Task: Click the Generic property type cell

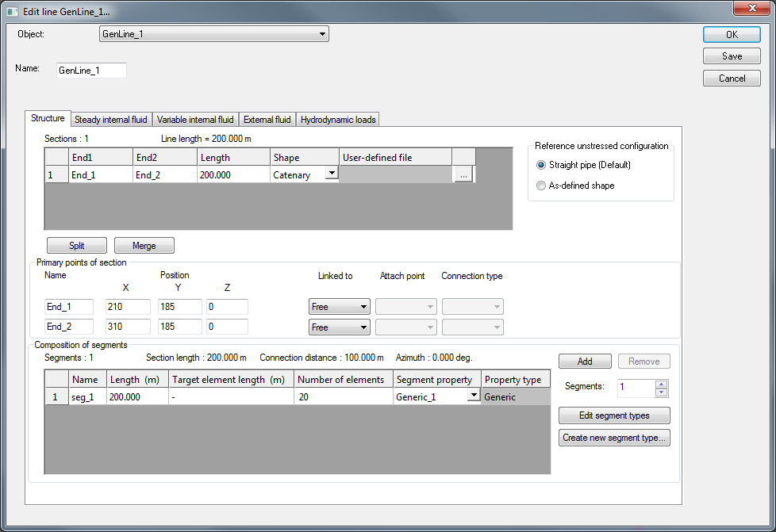Action: coord(516,396)
